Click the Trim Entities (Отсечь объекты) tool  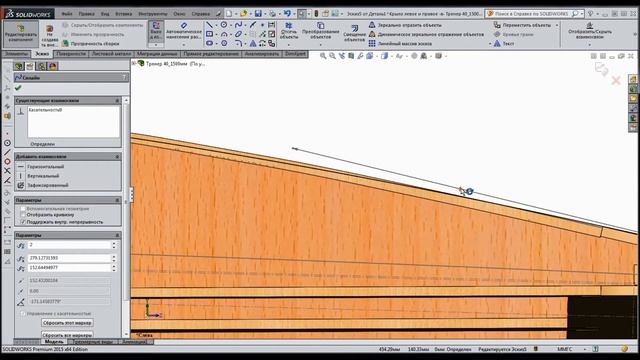289,31
